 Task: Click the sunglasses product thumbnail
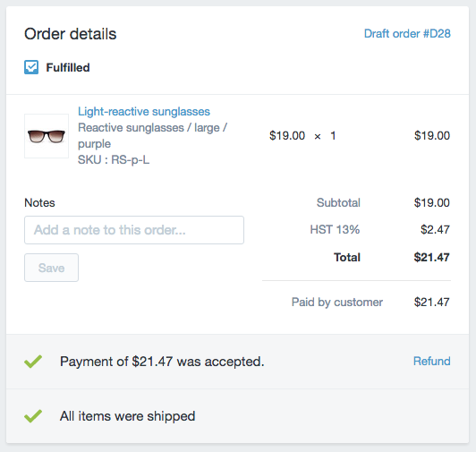47,136
